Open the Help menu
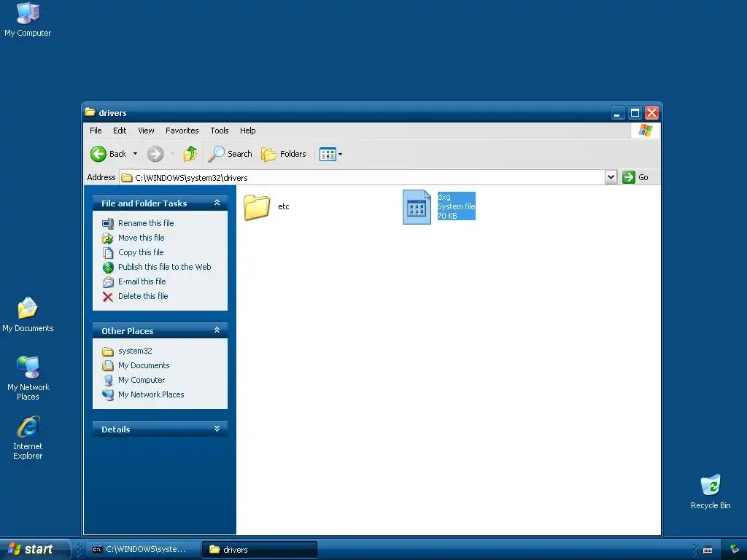The width and height of the screenshot is (747, 560). [247, 131]
